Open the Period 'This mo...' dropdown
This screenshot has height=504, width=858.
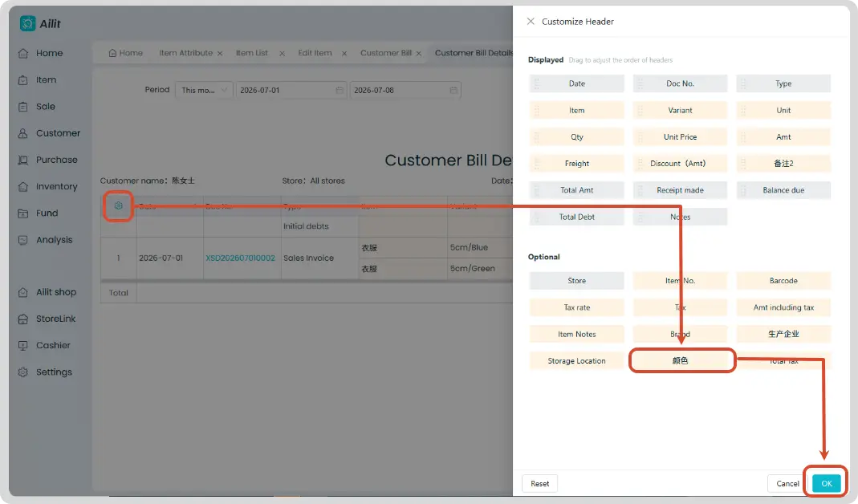tap(204, 90)
